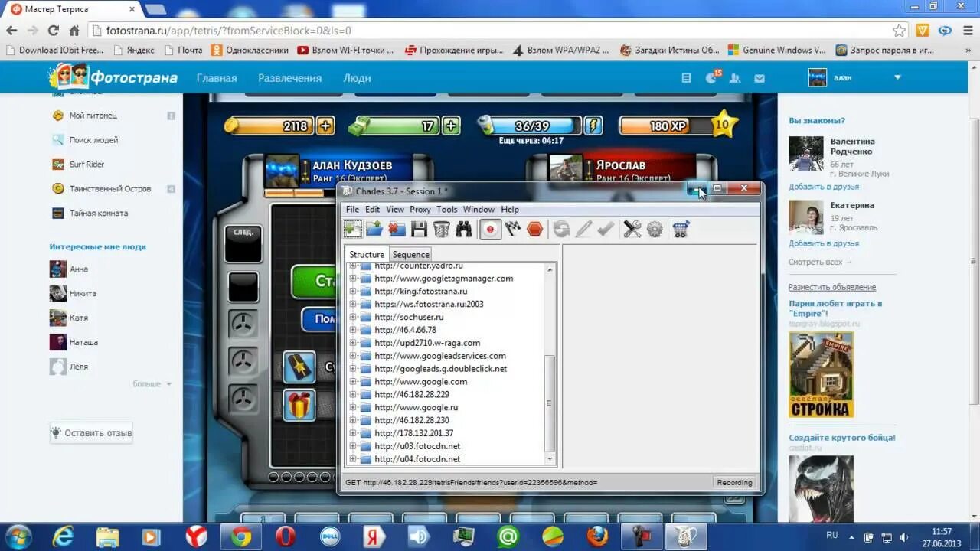Toggle breakpoints with the red hexagon
Screen dimensions: 980x551
pos(535,229)
